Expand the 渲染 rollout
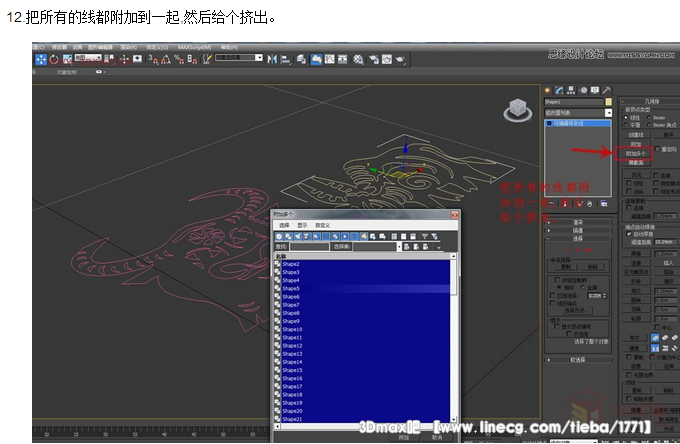This screenshot has width=680, height=444. tap(578, 222)
